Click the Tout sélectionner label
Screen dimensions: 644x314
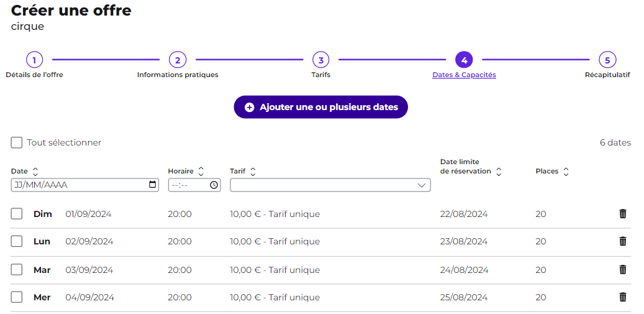[64, 142]
